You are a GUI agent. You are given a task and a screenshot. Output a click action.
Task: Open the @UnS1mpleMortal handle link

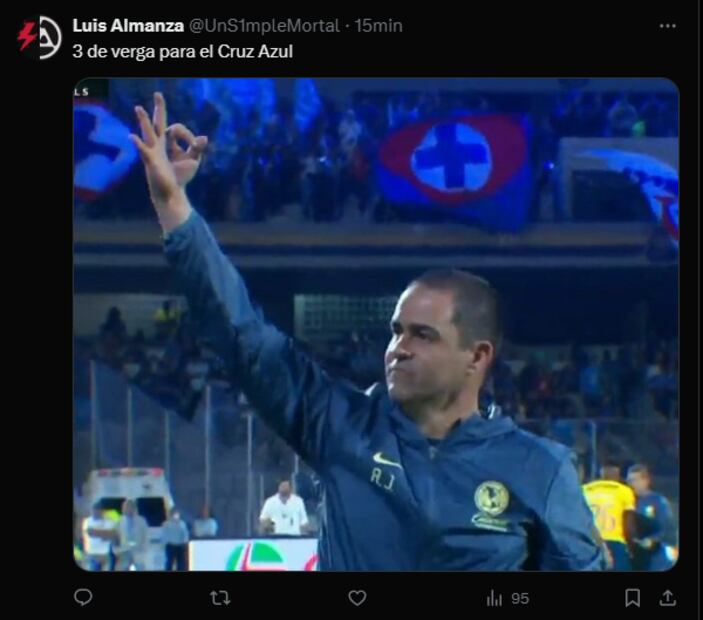coord(264,26)
